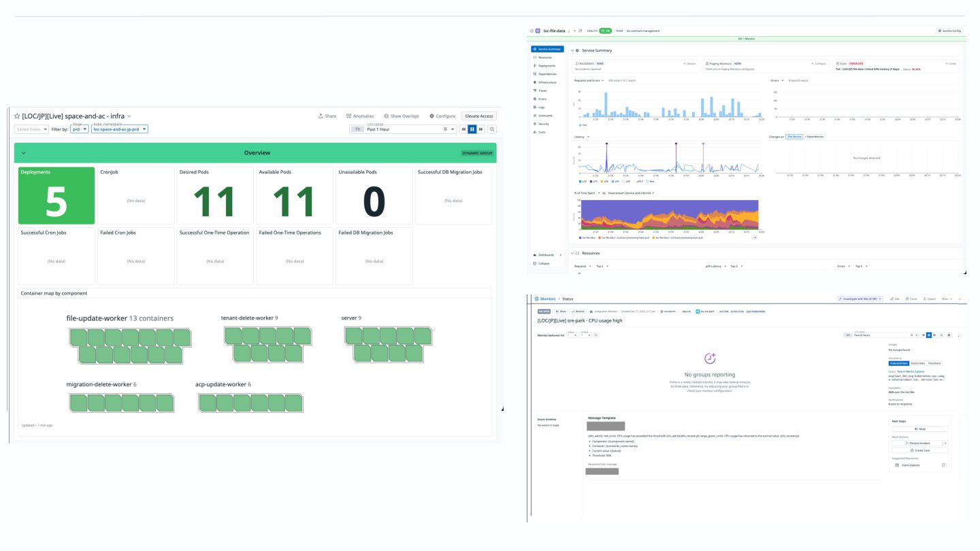Select Service Summary in the sidebar

(x=547, y=49)
